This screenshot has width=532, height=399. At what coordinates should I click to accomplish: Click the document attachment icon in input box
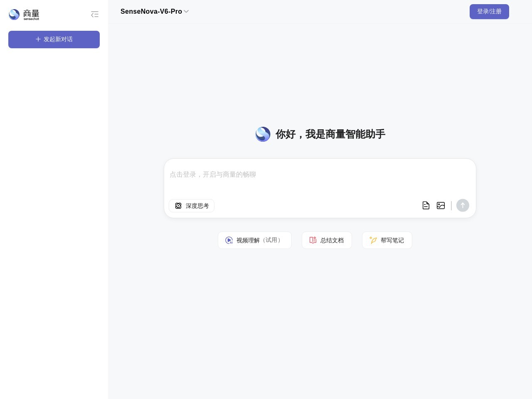426,205
